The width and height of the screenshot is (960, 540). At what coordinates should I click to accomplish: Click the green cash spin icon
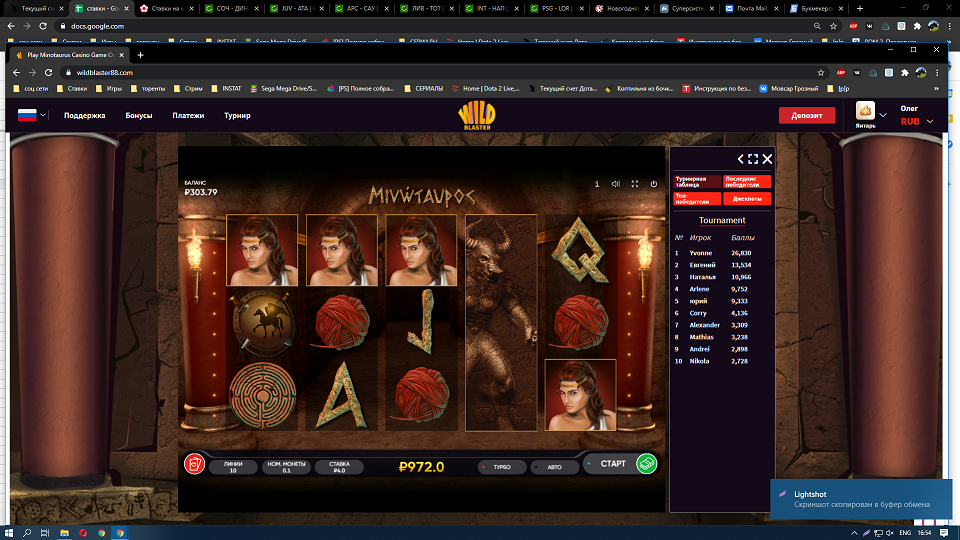point(647,463)
